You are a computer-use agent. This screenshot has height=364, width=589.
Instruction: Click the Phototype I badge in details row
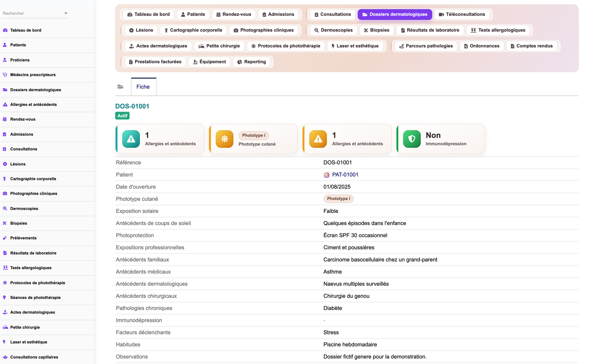pyautogui.click(x=338, y=199)
